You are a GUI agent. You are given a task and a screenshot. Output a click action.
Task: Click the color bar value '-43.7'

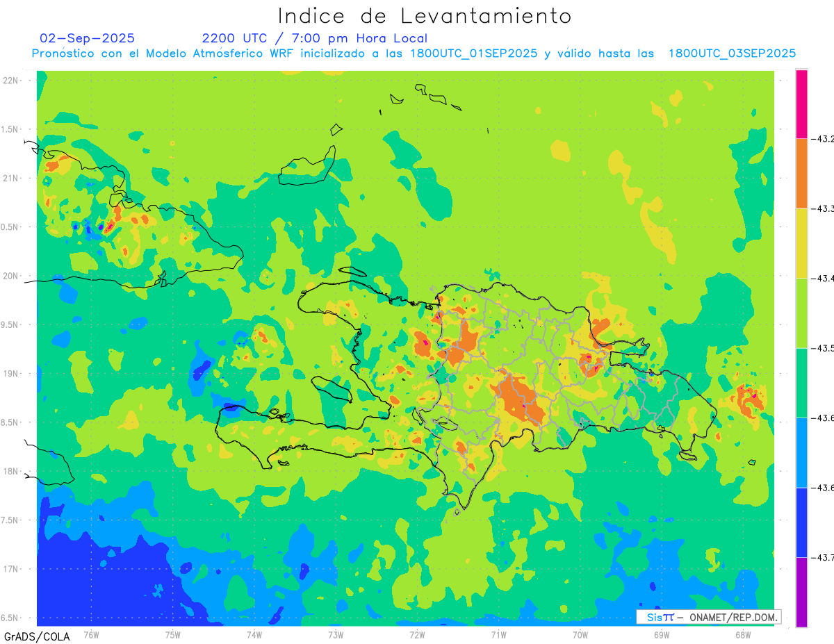[823, 557]
